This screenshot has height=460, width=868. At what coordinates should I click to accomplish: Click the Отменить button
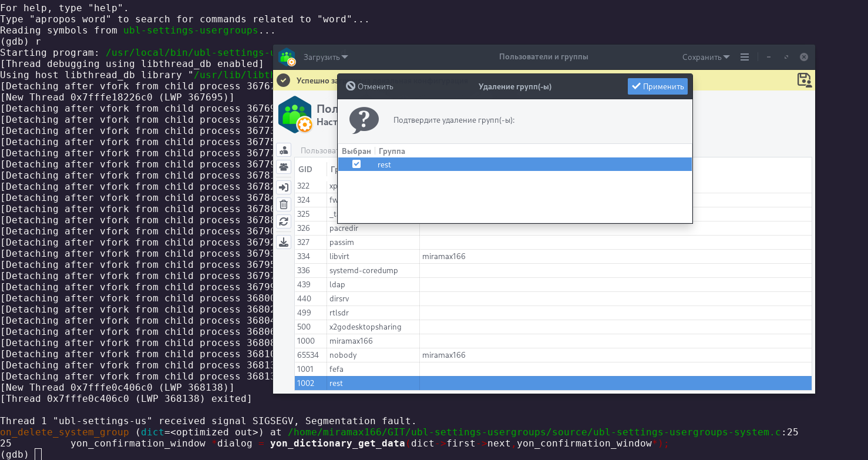tap(369, 86)
